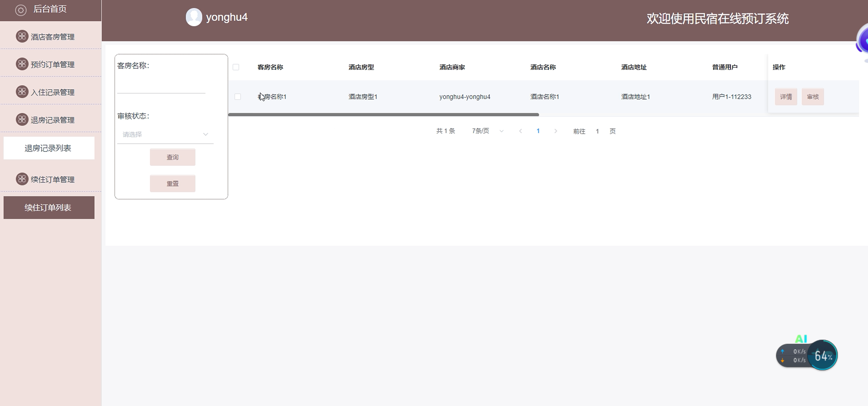Click the next page arrow
868x406 pixels.
(x=556, y=131)
